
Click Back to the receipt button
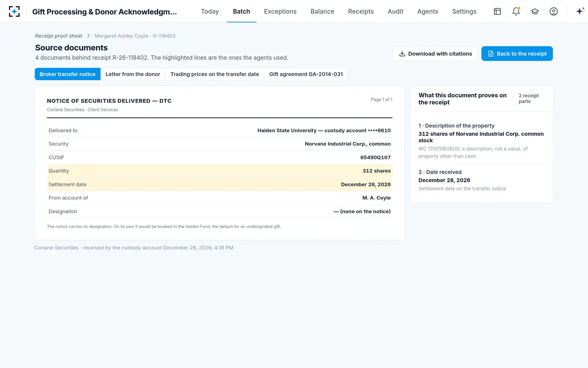point(517,54)
